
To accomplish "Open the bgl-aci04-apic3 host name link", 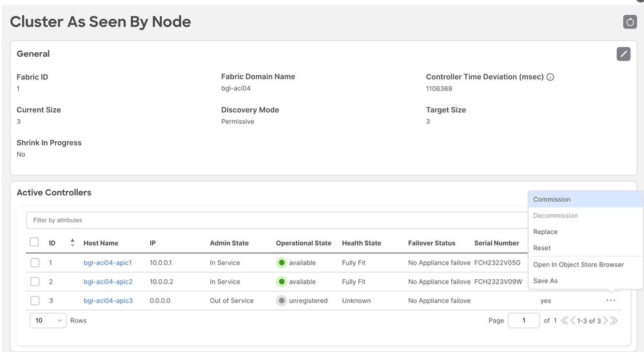I will click(x=108, y=300).
